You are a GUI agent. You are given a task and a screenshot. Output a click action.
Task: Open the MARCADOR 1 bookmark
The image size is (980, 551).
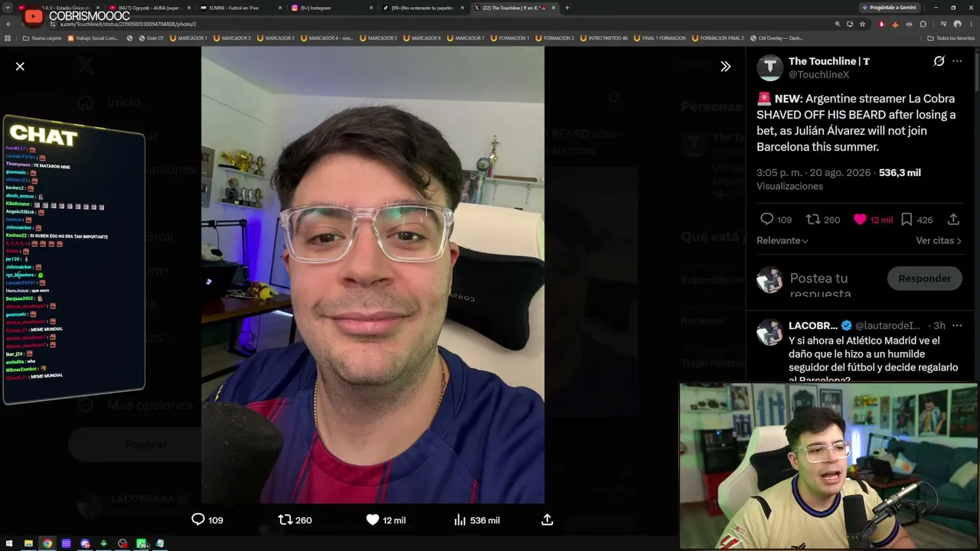188,37
